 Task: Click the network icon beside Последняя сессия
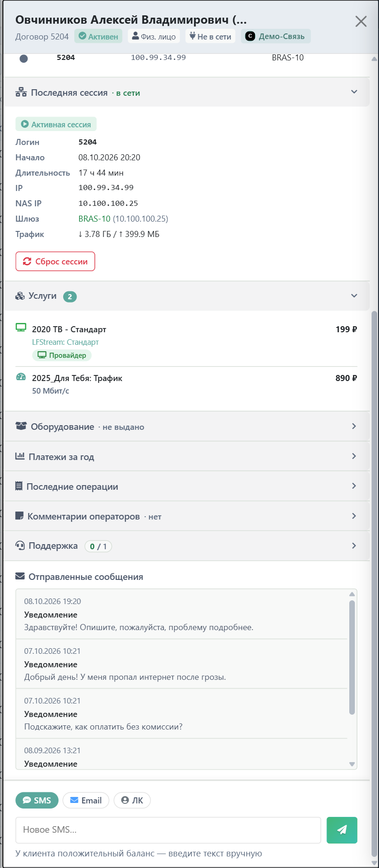[x=21, y=92]
